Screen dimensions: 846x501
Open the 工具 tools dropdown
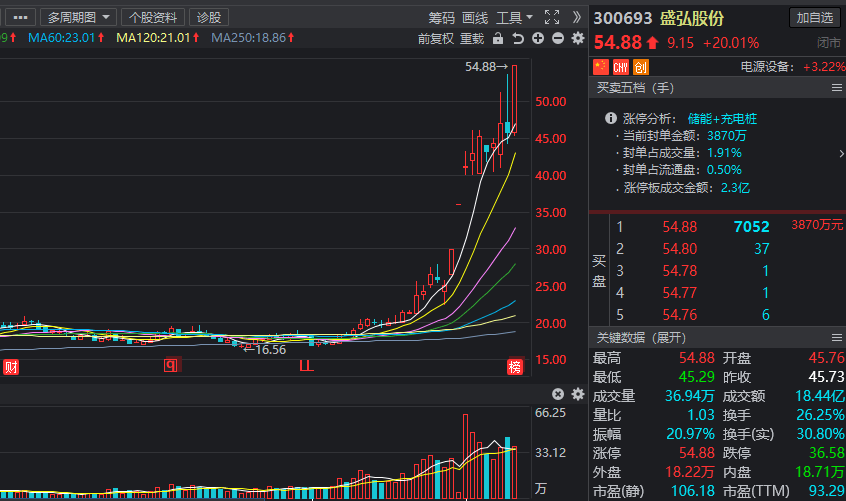coord(514,18)
